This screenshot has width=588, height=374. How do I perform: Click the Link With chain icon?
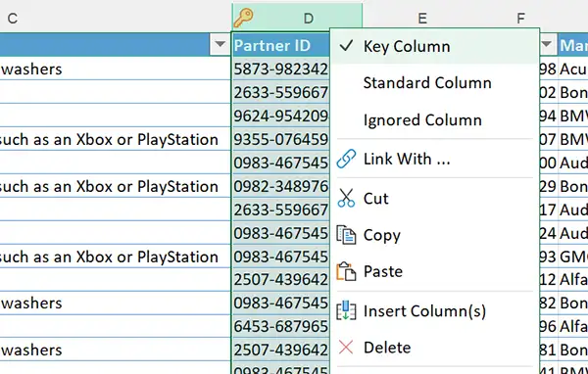pyautogui.click(x=346, y=159)
